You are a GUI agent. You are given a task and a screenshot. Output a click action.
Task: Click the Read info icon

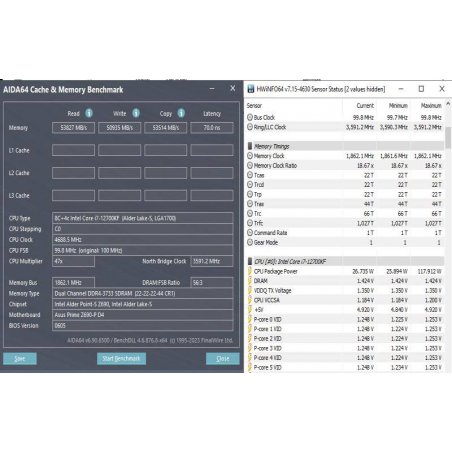[x=89, y=113]
